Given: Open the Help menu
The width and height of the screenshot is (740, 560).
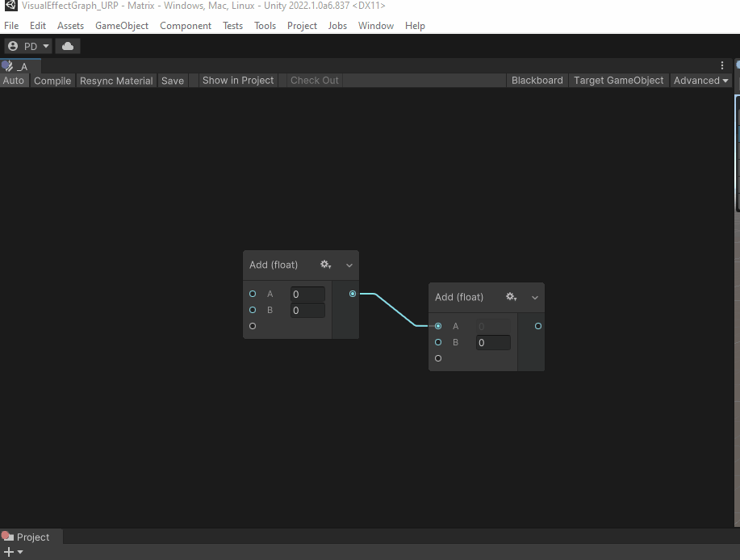Looking at the screenshot, I should (x=415, y=26).
